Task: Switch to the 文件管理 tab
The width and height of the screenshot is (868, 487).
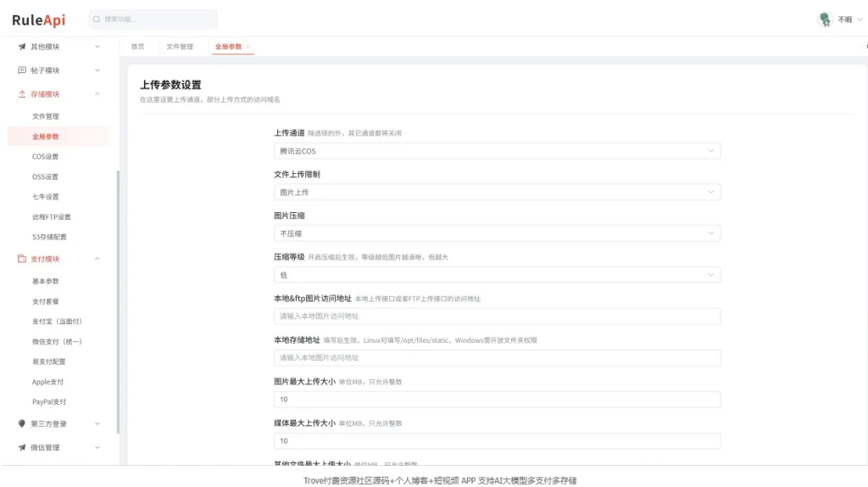Action: [180, 47]
